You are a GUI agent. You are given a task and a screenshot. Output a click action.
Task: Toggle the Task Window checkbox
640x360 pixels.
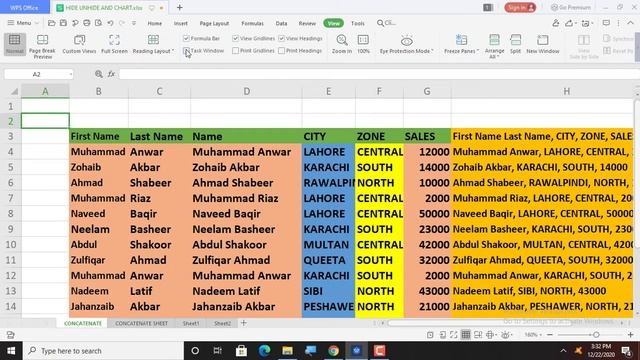tap(186, 51)
